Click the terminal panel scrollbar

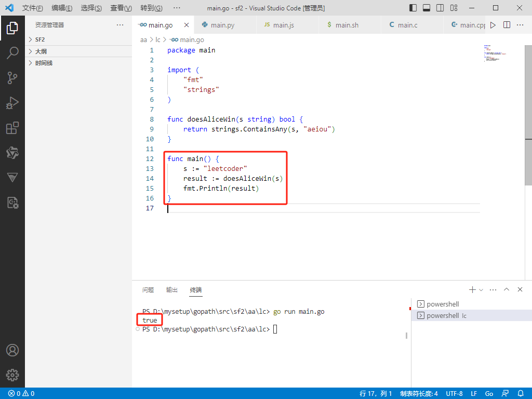(x=406, y=336)
